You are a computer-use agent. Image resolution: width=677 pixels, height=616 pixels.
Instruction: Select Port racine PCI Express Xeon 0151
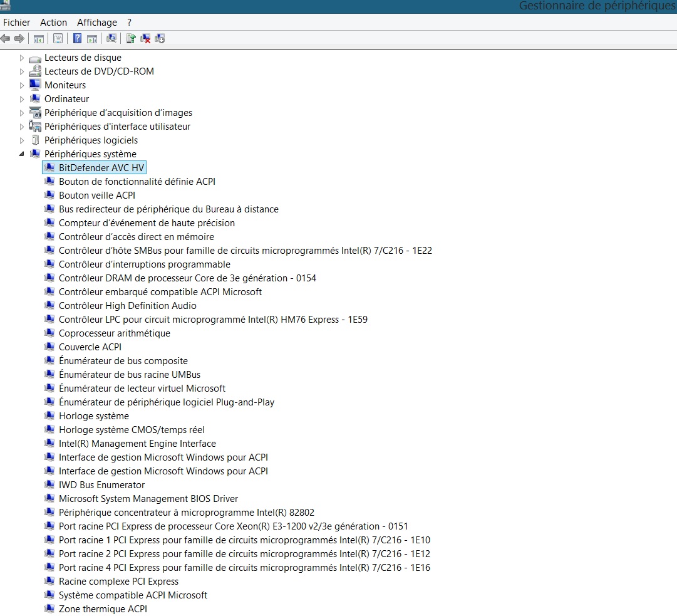[233, 526]
